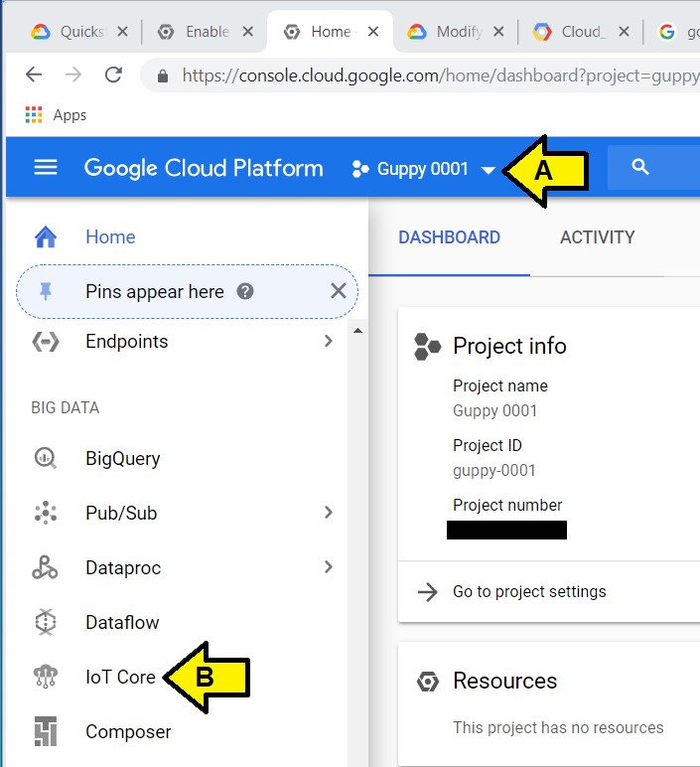Close the Modify browser tab
Image resolution: width=700 pixels, height=767 pixels.
click(x=498, y=32)
